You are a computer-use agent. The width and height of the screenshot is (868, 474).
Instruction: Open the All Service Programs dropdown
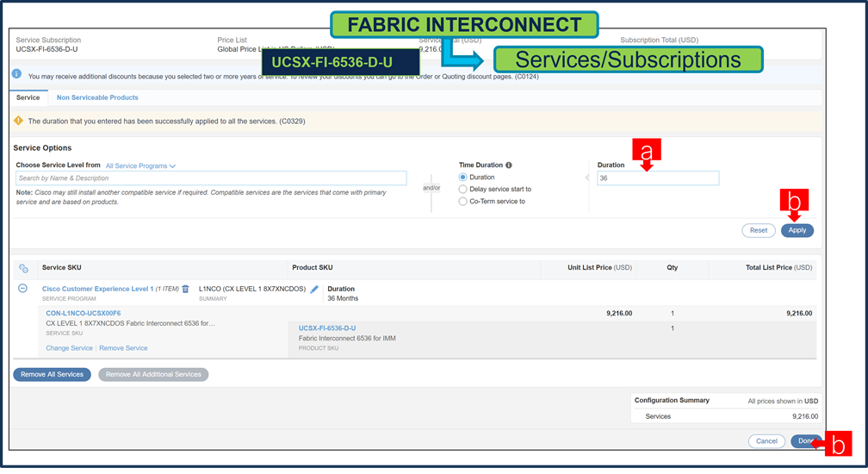tap(140, 165)
